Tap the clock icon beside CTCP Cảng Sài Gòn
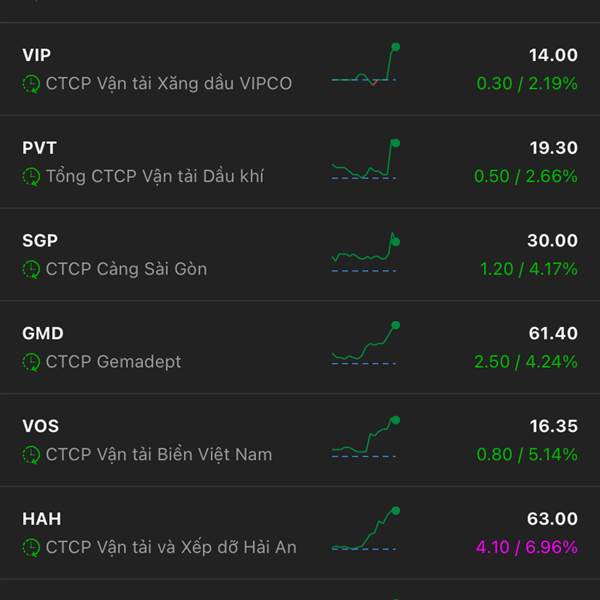 (x=31, y=269)
